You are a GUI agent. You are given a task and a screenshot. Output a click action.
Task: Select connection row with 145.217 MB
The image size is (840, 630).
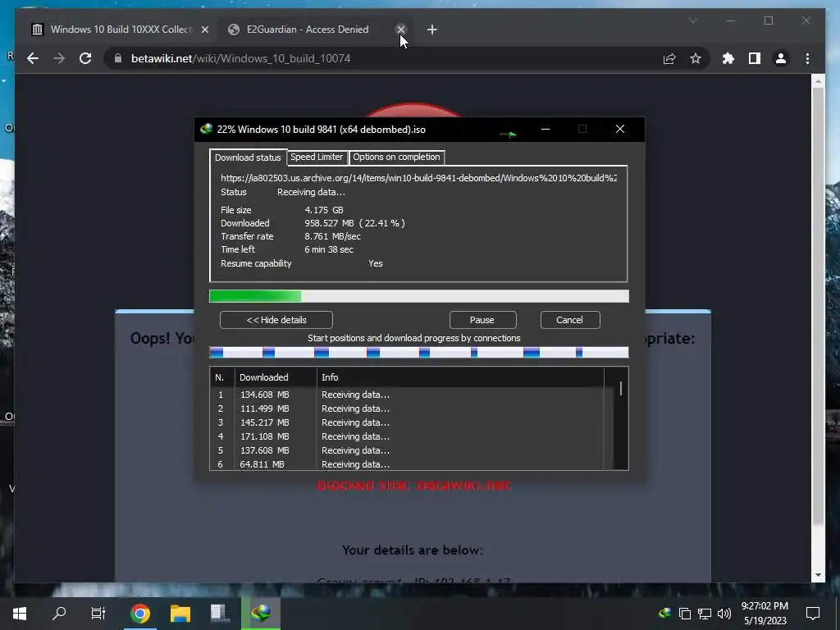(x=407, y=422)
